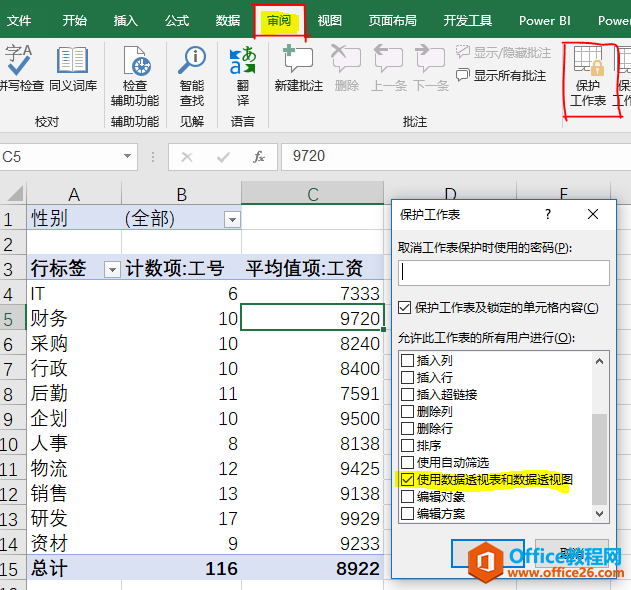
Task: Click the permissions list scrollbar thumb
Action: (599, 459)
